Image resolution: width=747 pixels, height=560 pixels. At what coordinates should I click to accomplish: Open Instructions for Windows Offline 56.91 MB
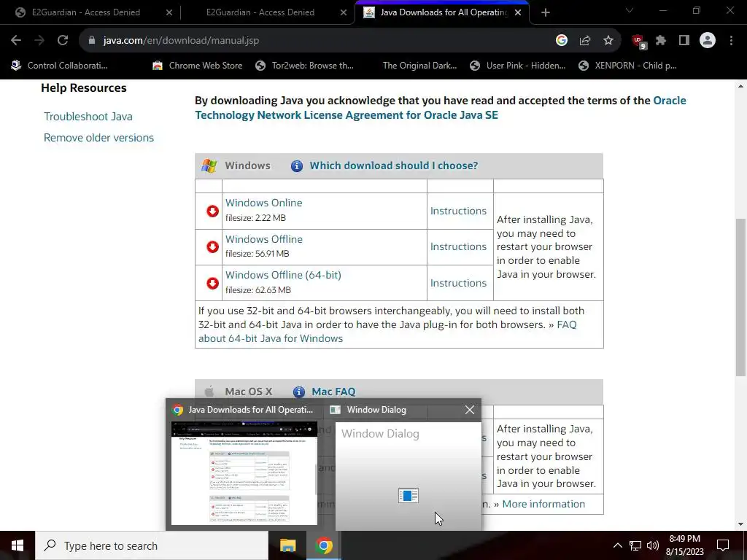(x=458, y=246)
